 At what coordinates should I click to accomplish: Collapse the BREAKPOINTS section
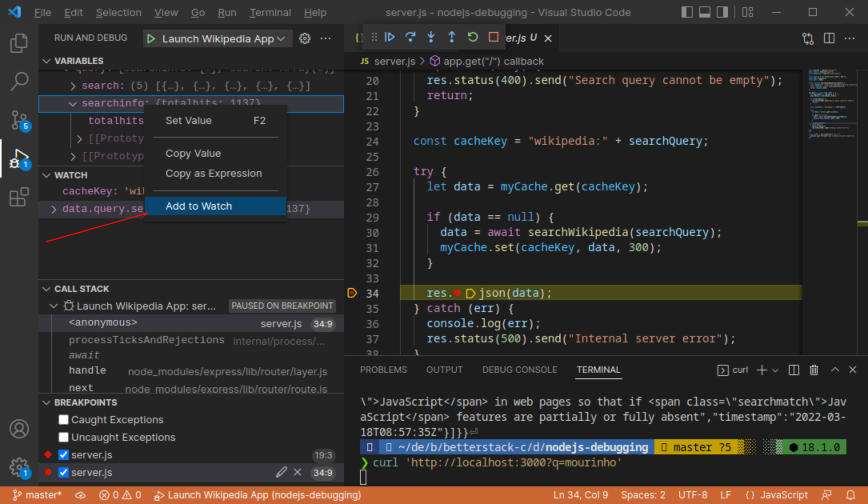46,402
